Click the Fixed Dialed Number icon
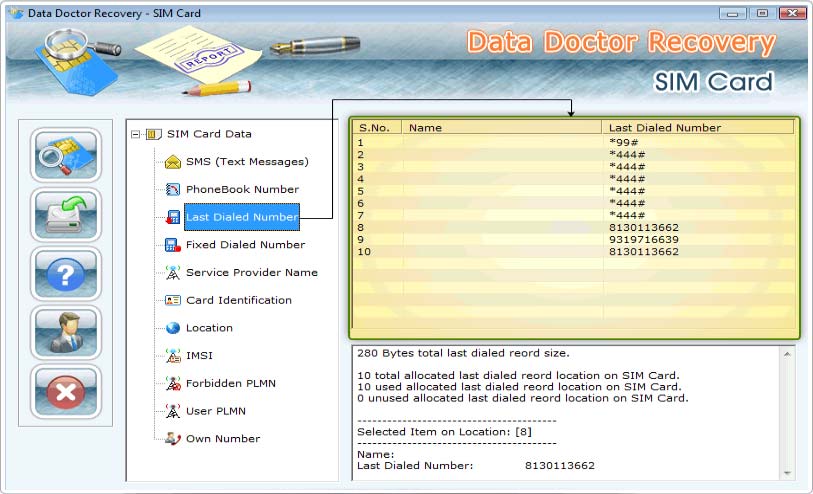This screenshot has height=494, width=813. pos(173,245)
